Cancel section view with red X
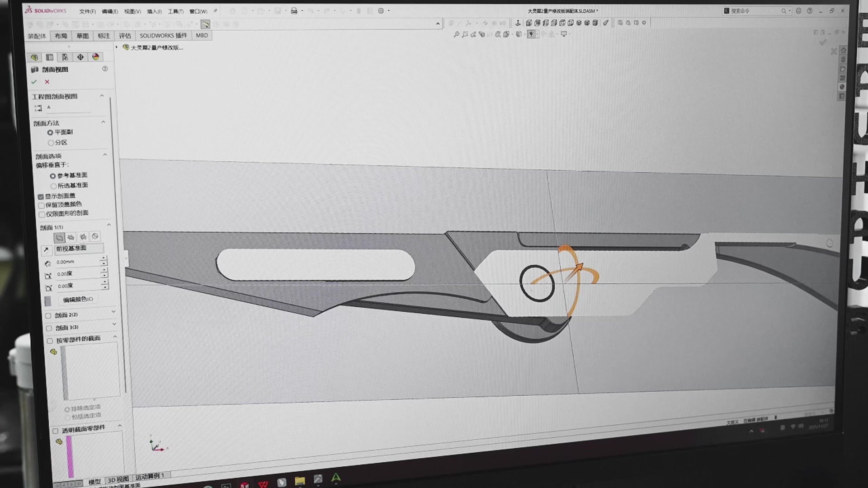 coord(47,82)
